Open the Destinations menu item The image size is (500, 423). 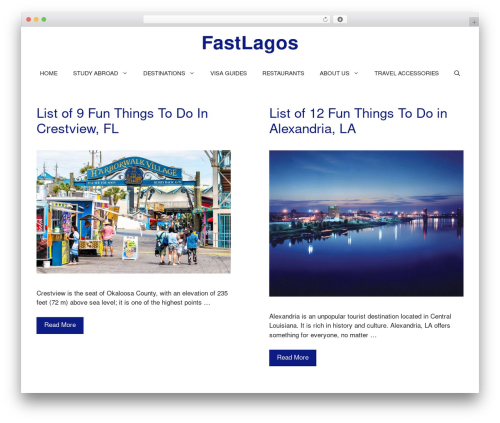(x=164, y=73)
